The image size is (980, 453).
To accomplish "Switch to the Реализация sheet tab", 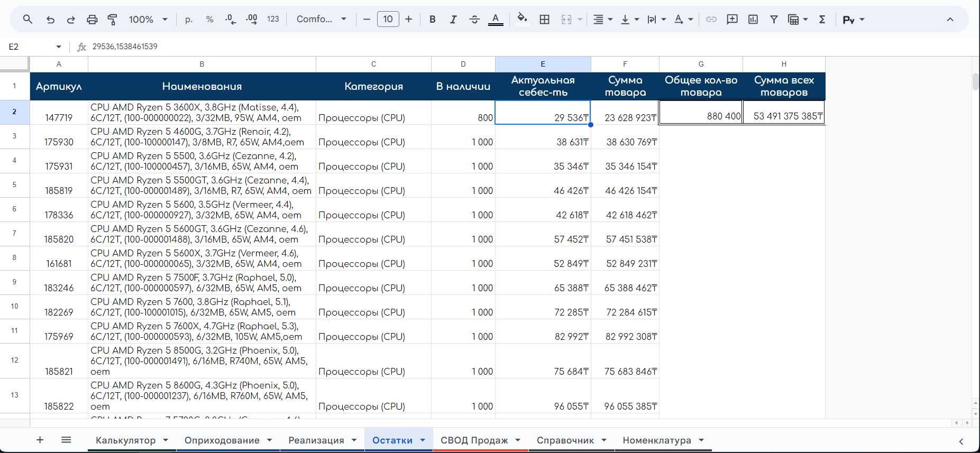I will point(316,440).
